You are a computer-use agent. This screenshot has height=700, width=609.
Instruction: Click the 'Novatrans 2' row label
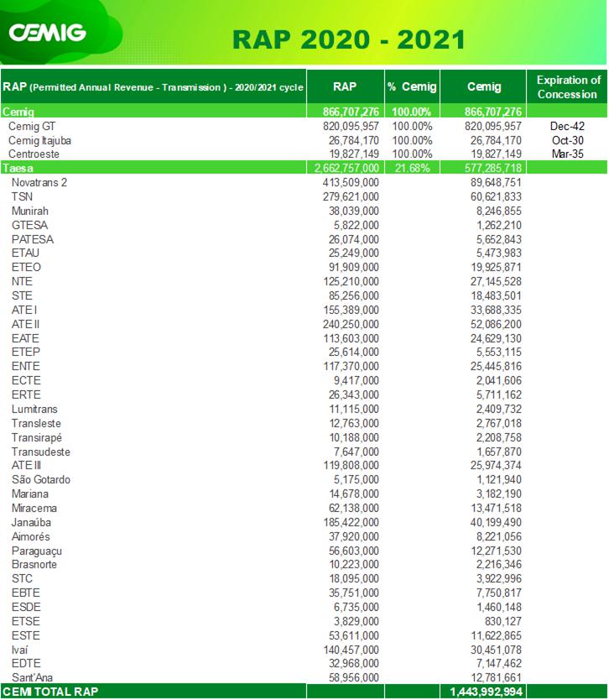pos(39,183)
